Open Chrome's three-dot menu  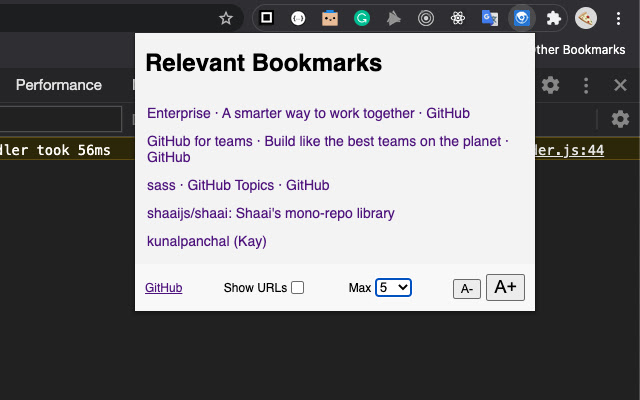[x=618, y=18]
